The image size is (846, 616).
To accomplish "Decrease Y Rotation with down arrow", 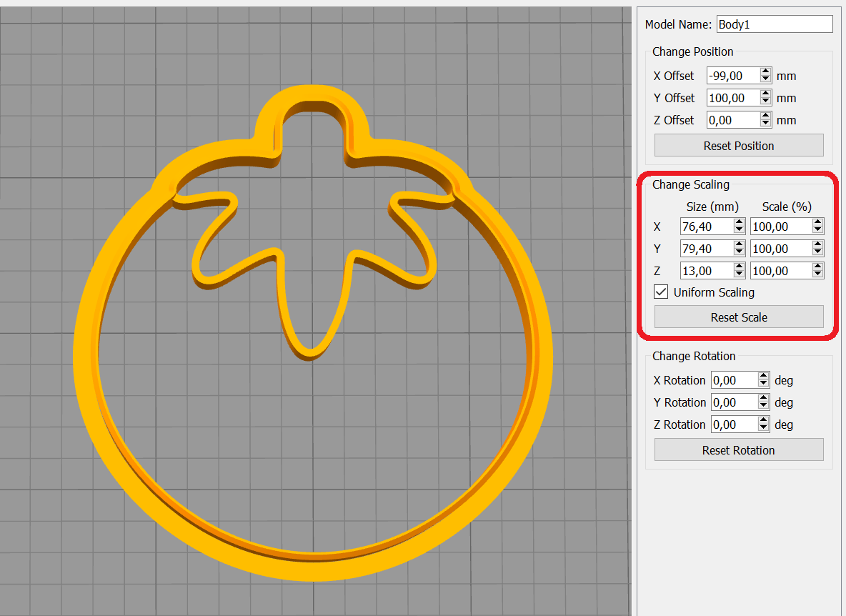I will (x=763, y=406).
